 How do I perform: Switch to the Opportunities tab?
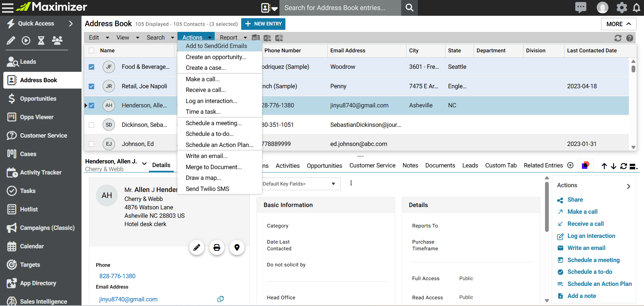click(324, 165)
